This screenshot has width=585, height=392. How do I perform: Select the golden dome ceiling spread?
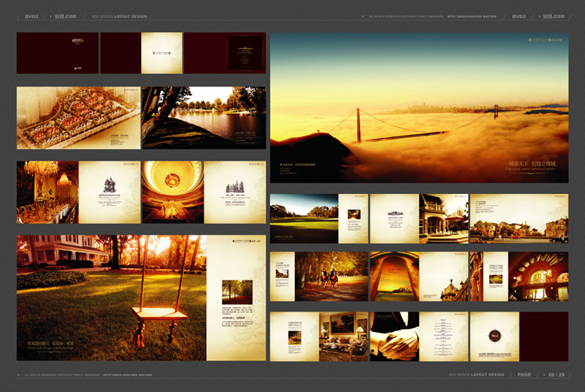tap(204, 192)
